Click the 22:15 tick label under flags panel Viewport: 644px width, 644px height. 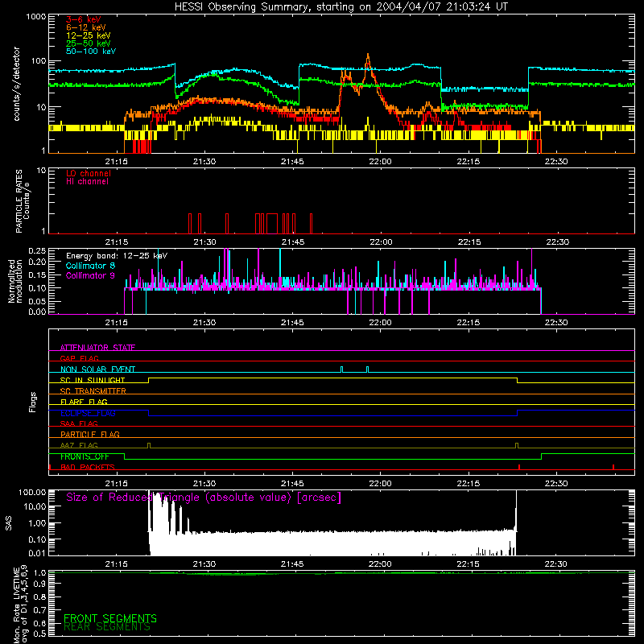pyautogui.click(x=469, y=484)
